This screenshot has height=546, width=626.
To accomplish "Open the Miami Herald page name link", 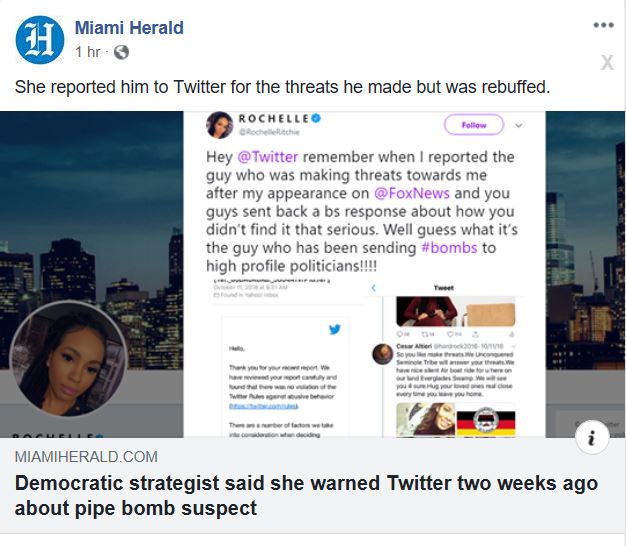I will [x=129, y=28].
